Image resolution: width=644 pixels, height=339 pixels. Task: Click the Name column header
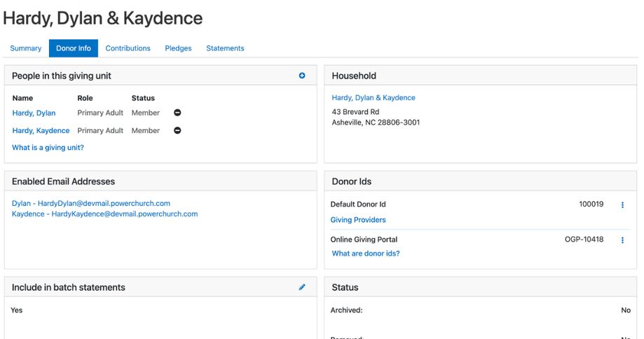(22, 98)
